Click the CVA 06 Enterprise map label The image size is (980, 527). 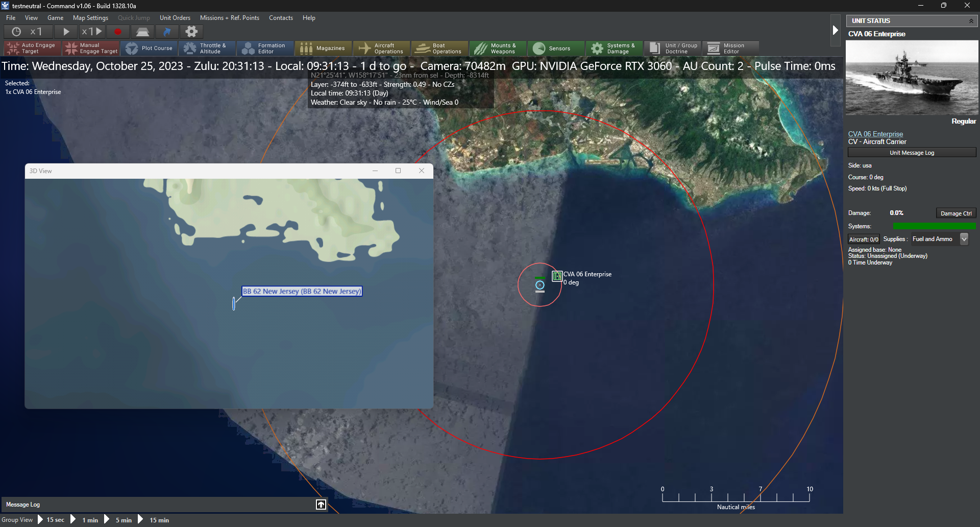pyautogui.click(x=587, y=274)
